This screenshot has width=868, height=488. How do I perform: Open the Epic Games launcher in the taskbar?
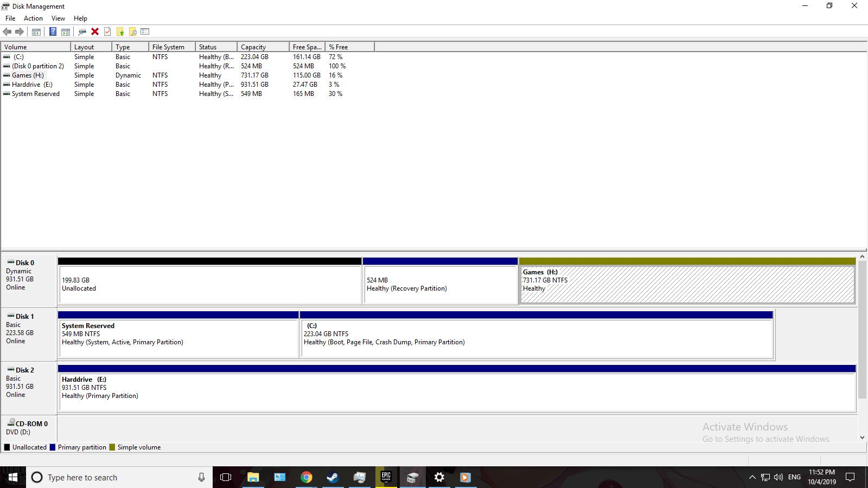tap(386, 477)
